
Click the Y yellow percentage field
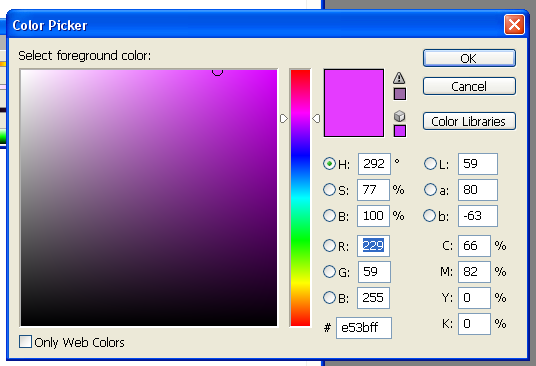point(474,298)
